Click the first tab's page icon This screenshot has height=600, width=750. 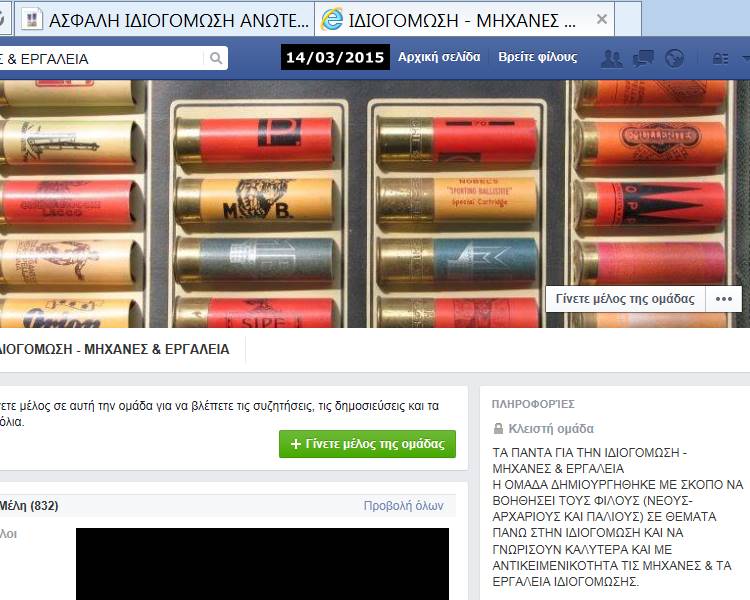point(32,20)
